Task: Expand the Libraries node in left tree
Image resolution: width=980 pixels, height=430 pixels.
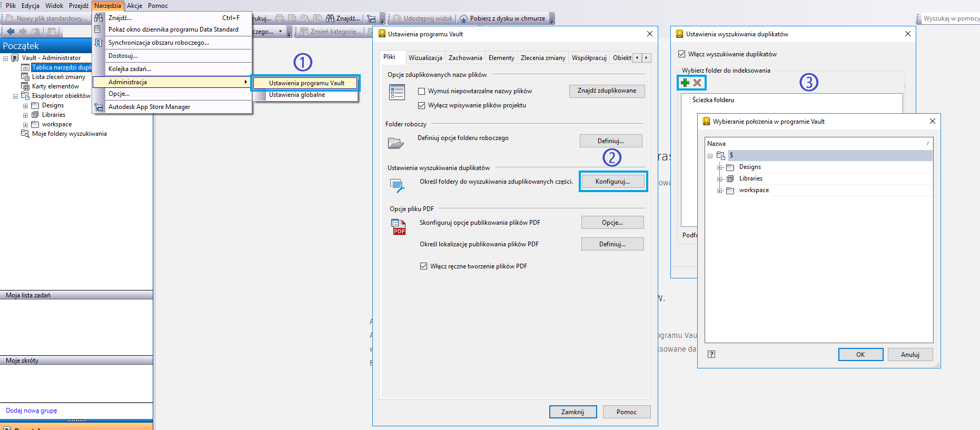Action: tap(25, 115)
